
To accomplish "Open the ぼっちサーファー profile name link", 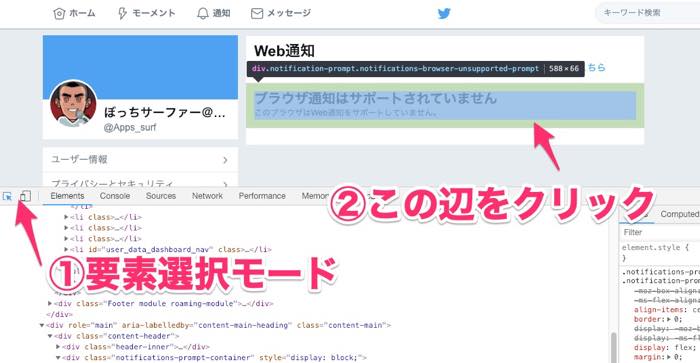I will pyautogui.click(x=164, y=112).
